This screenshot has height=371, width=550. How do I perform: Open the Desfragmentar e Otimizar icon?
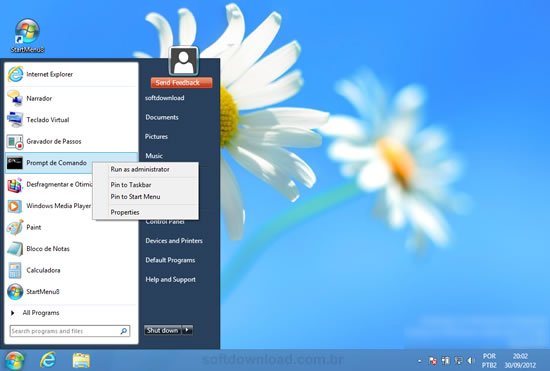click(15, 184)
